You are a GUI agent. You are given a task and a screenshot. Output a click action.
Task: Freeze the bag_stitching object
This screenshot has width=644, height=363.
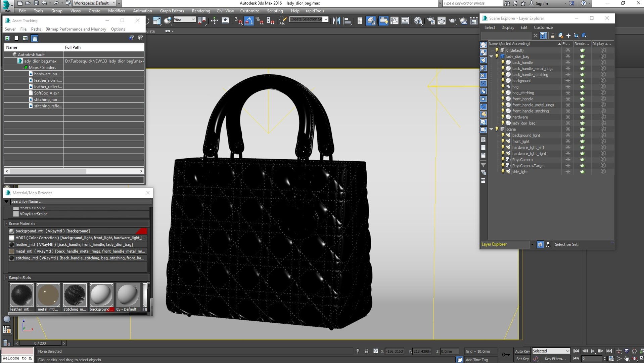568,93
